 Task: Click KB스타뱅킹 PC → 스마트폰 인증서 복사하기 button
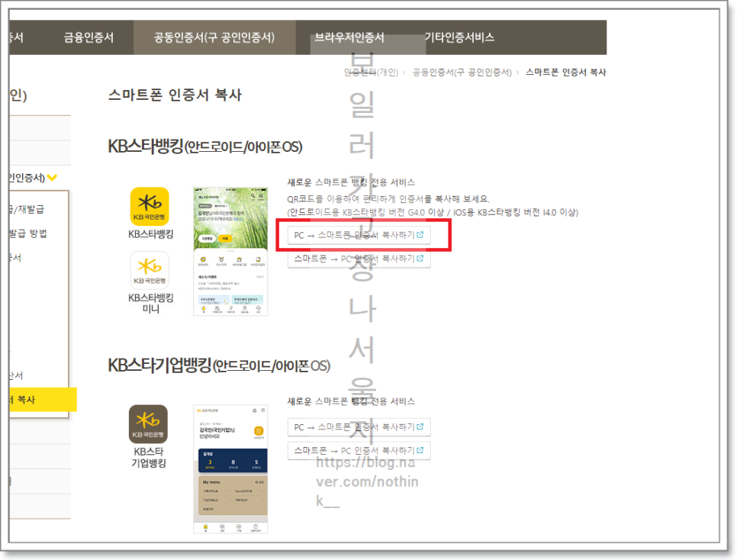point(359,235)
